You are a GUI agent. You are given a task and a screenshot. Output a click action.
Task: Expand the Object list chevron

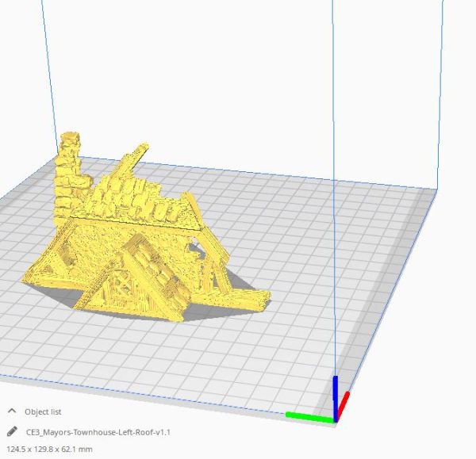click(x=12, y=411)
